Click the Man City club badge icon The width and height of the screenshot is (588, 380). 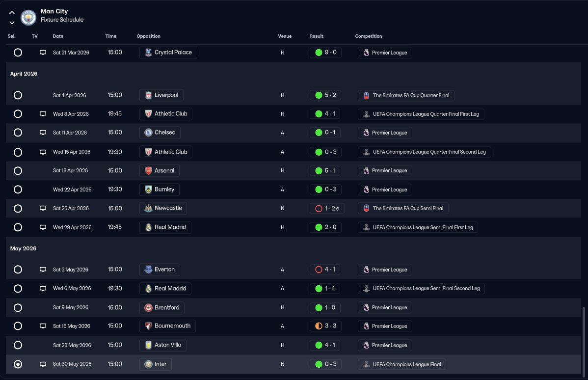[28, 17]
